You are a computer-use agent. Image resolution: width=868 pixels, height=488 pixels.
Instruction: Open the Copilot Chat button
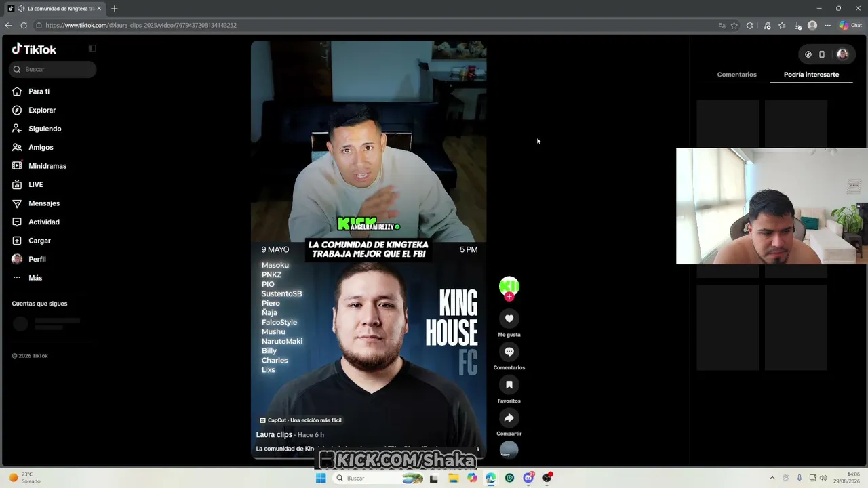tap(850, 26)
